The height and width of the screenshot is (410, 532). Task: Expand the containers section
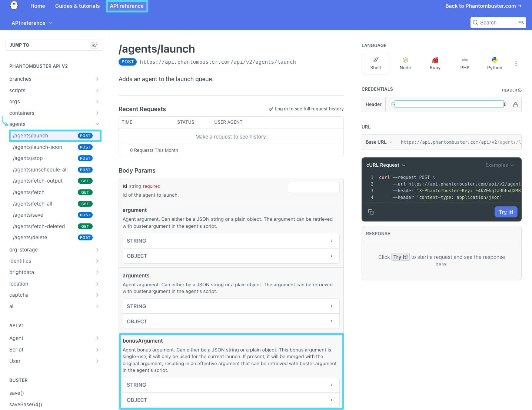[x=54, y=113]
